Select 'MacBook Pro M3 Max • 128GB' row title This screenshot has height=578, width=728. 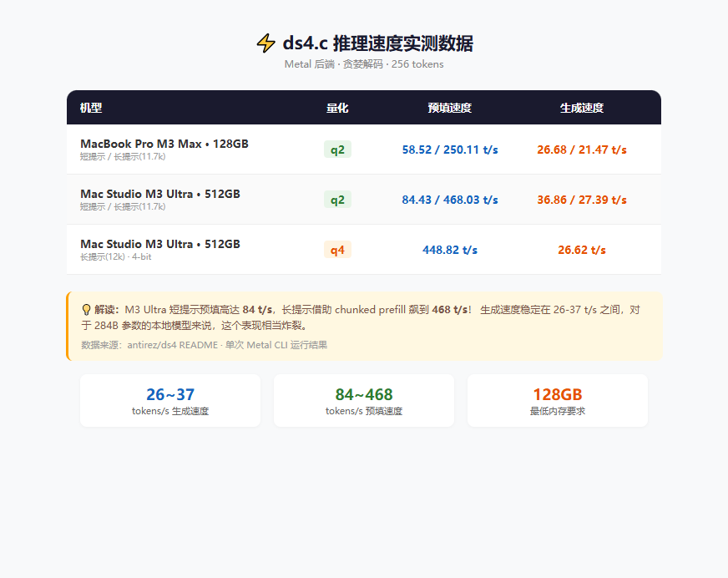coord(164,144)
